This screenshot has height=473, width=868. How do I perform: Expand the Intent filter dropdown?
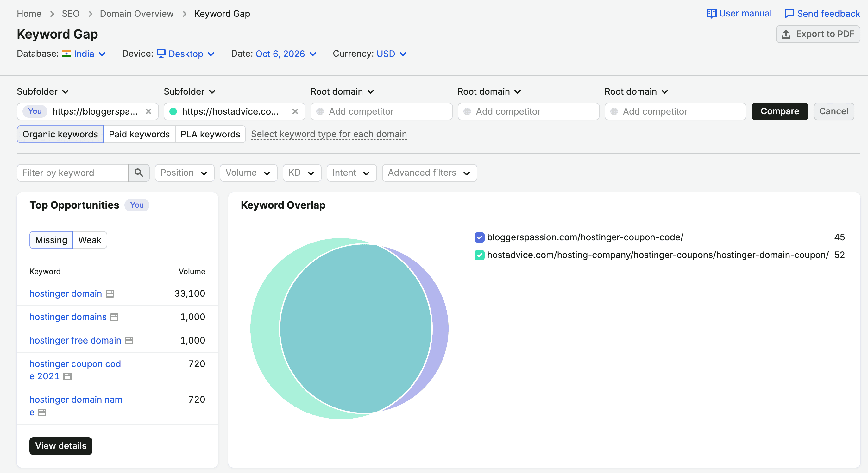pyautogui.click(x=351, y=173)
